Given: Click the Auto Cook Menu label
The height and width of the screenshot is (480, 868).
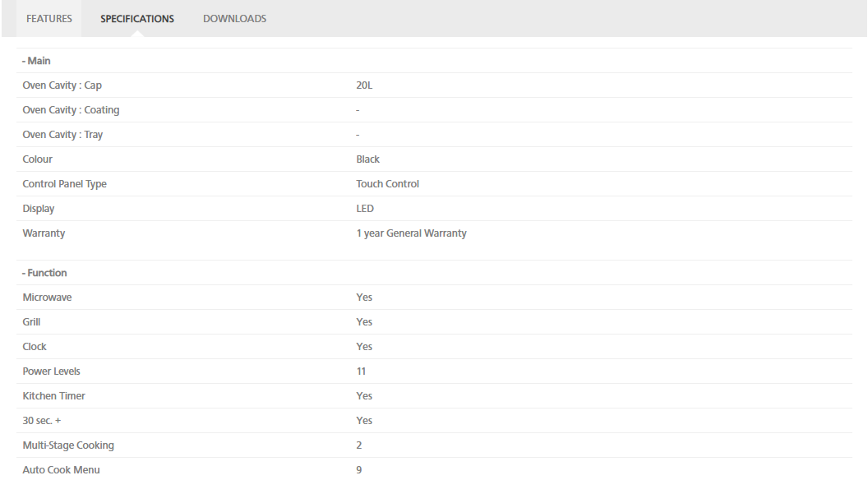Looking at the screenshot, I should tap(62, 470).
